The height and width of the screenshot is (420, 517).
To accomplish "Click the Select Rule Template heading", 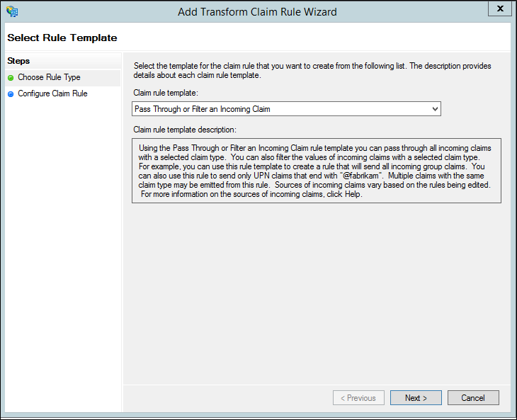I will pyautogui.click(x=62, y=38).
